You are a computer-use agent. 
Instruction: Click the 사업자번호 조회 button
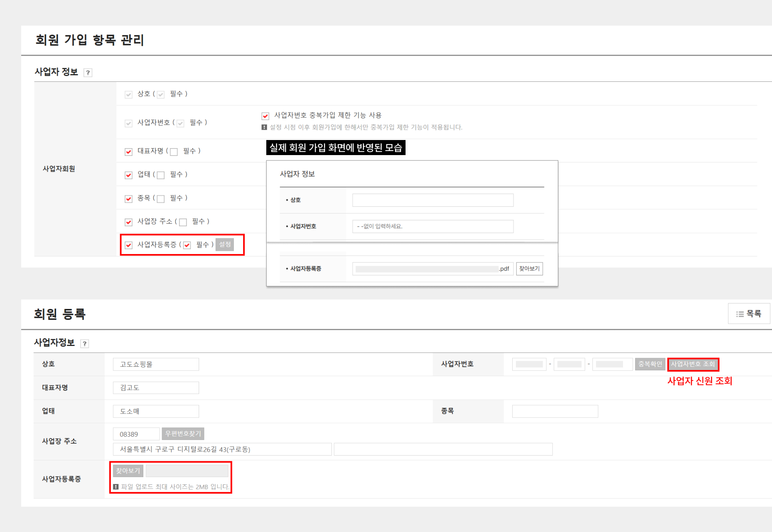(x=693, y=364)
